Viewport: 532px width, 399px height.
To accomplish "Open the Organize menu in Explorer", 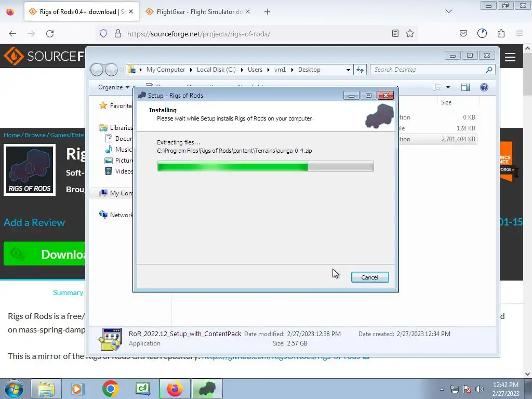I will click(x=114, y=87).
